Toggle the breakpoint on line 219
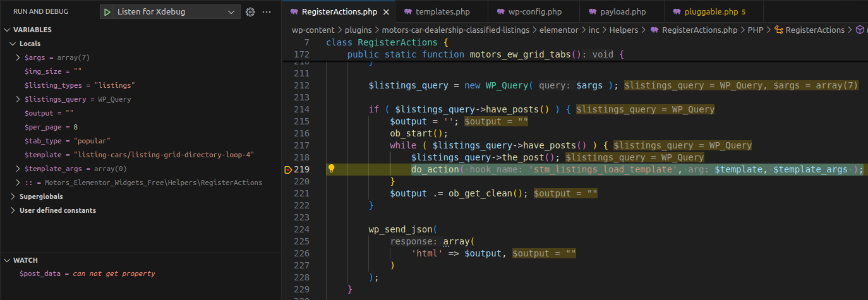Viewport: 868px width, 300px height. coord(288,169)
